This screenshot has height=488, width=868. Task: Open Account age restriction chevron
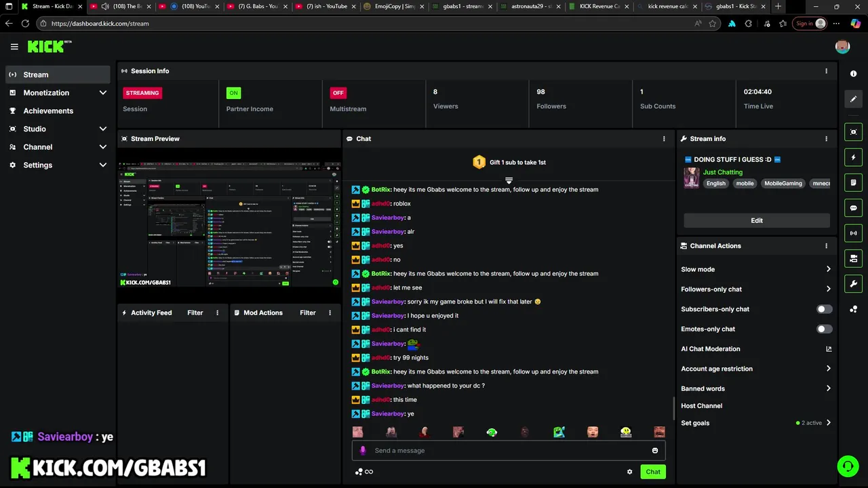828,369
